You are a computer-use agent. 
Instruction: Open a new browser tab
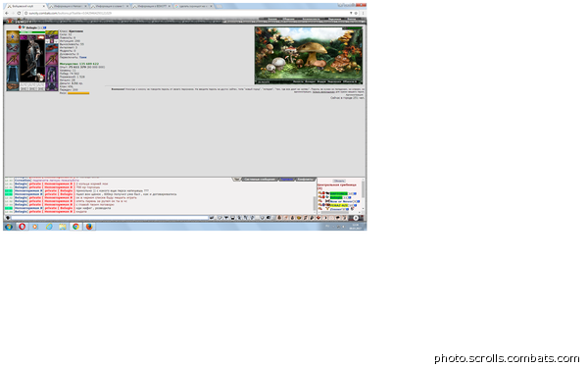click(219, 7)
